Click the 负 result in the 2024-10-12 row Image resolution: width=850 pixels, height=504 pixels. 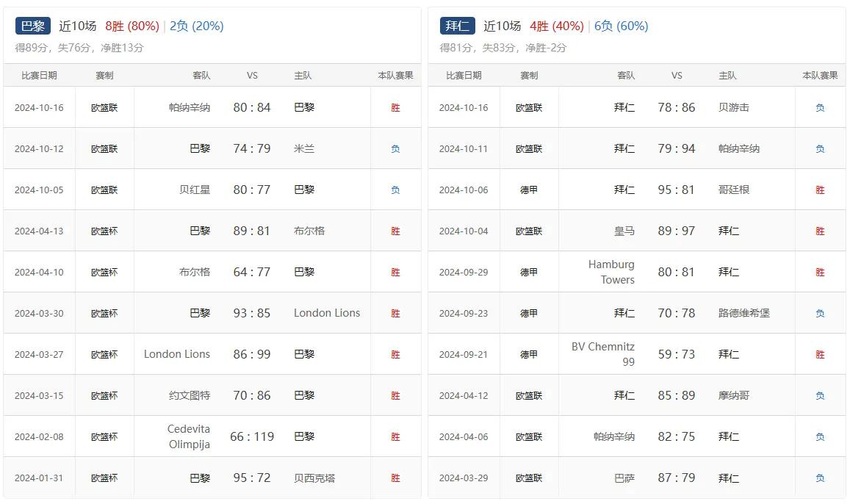click(x=396, y=148)
